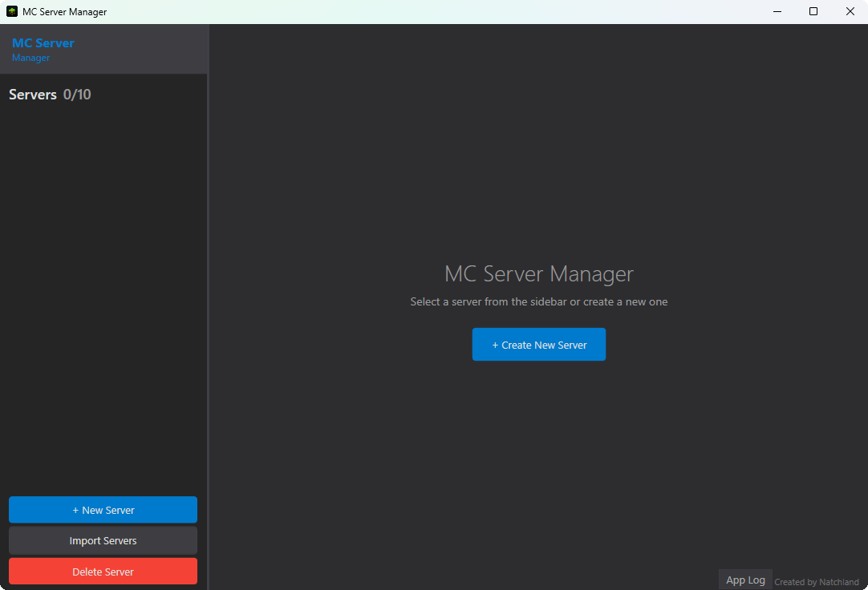Click the Created by Natchland credit

[817, 582]
